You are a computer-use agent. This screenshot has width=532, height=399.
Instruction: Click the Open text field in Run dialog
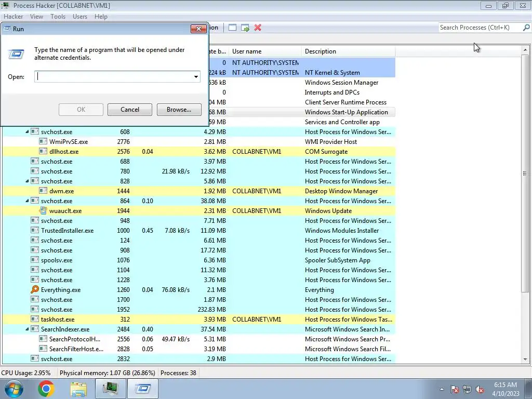click(113, 77)
